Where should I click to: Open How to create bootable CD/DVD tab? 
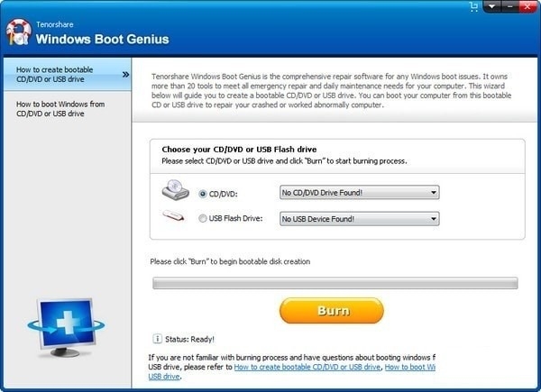point(68,75)
